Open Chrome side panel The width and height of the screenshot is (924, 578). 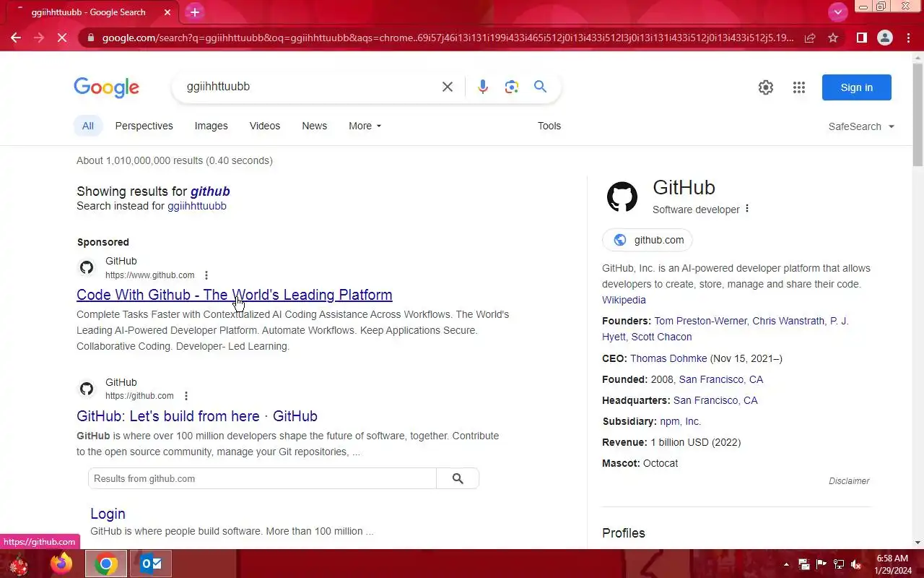click(861, 38)
